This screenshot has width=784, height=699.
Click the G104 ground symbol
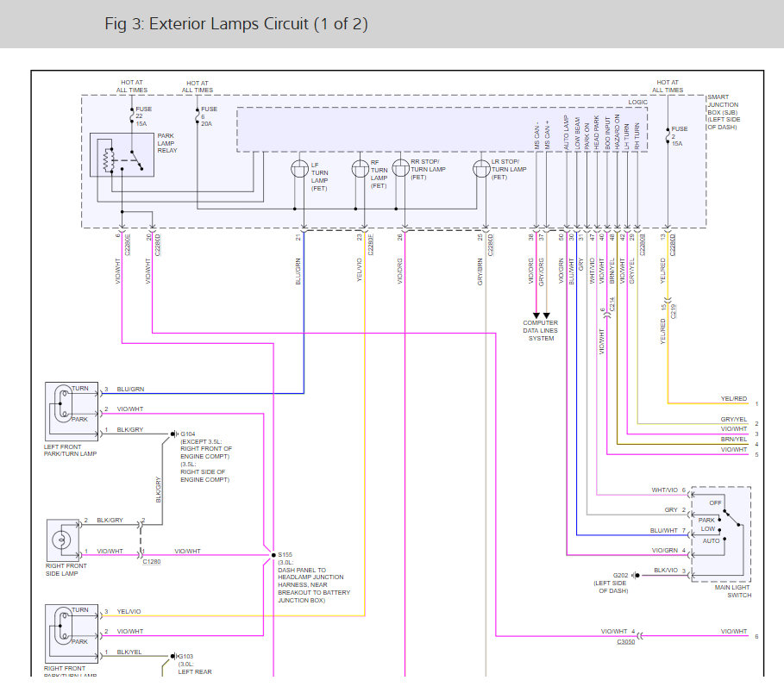pos(174,434)
